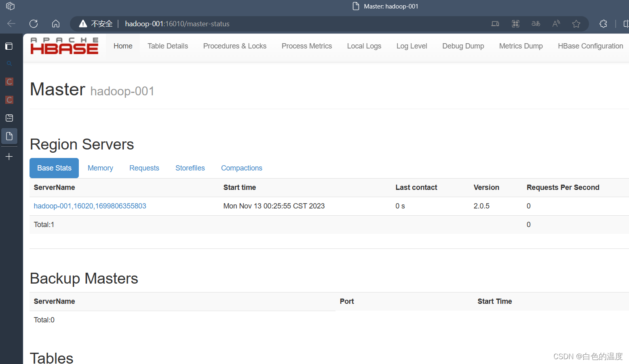Open the browser home icon

pos(56,23)
